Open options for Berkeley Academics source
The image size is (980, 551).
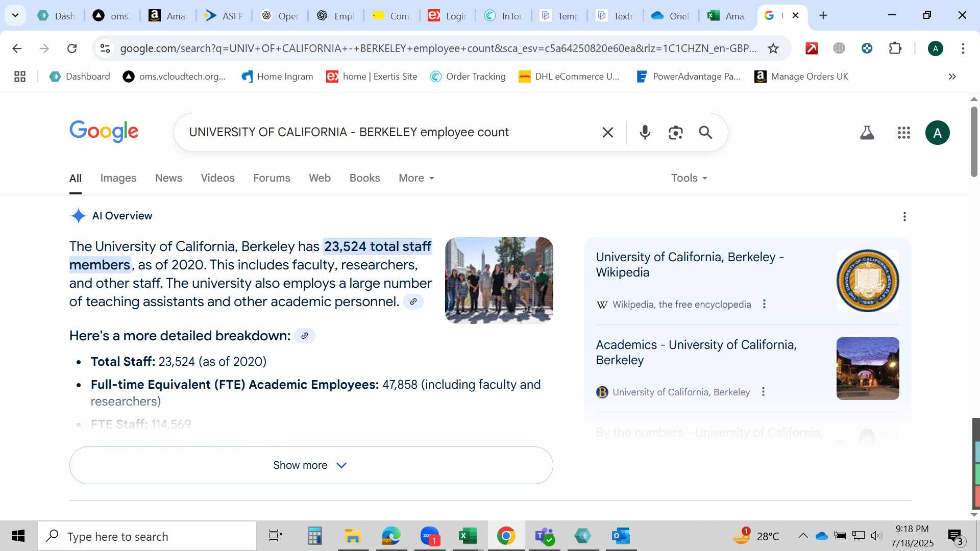[x=763, y=392]
